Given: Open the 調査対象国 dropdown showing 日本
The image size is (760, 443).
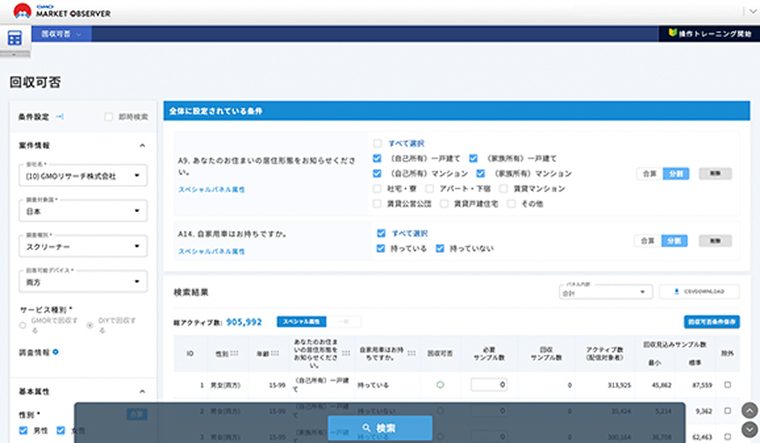Looking at the screenshot, I should 83,211.
